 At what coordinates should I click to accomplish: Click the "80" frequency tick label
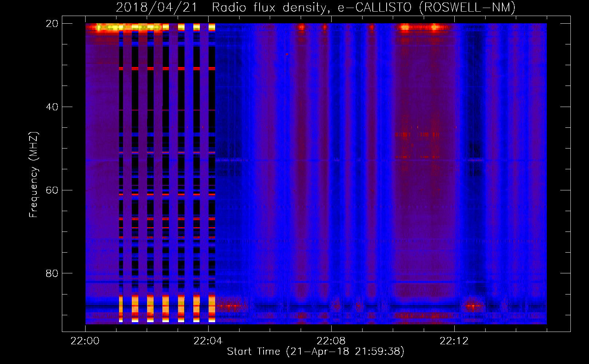(52, 273)
